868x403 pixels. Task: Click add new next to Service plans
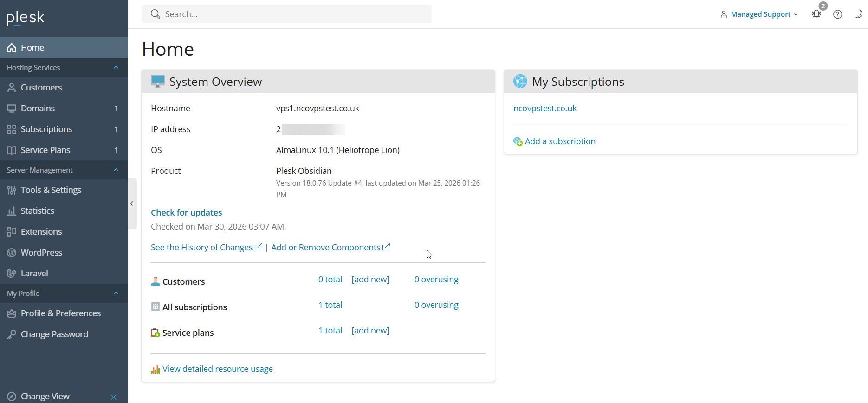[x=370, y=331]
